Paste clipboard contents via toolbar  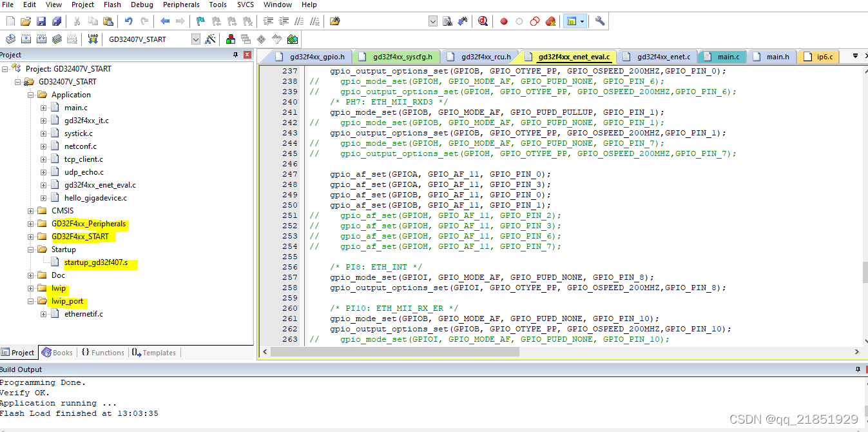click(108, 21)
